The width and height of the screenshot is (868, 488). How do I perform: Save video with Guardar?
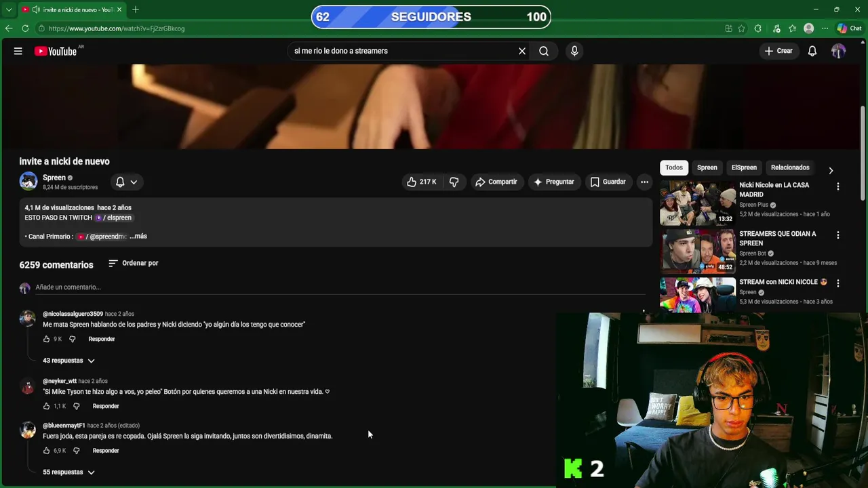[608, 182]
